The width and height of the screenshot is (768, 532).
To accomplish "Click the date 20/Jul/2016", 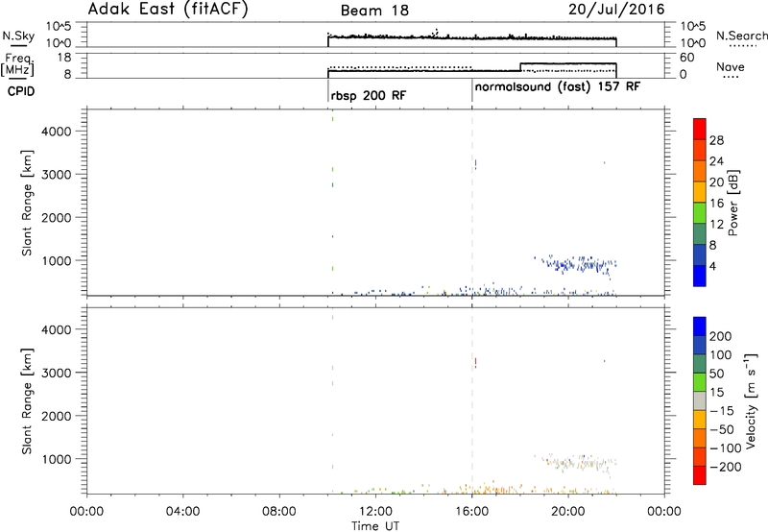I will coord(616,10).
